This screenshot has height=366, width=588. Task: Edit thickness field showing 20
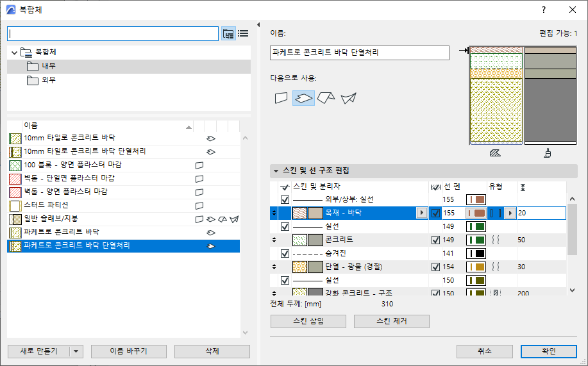pos(541,213)
